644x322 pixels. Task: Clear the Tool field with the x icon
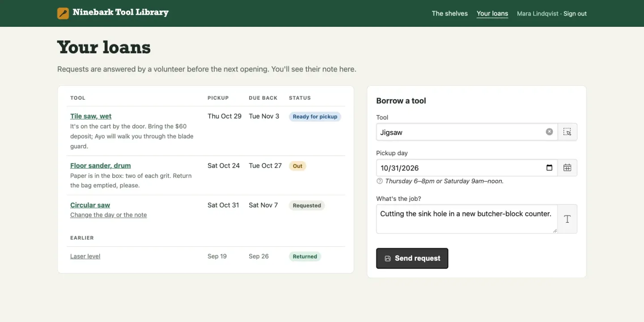click(549, 132)
